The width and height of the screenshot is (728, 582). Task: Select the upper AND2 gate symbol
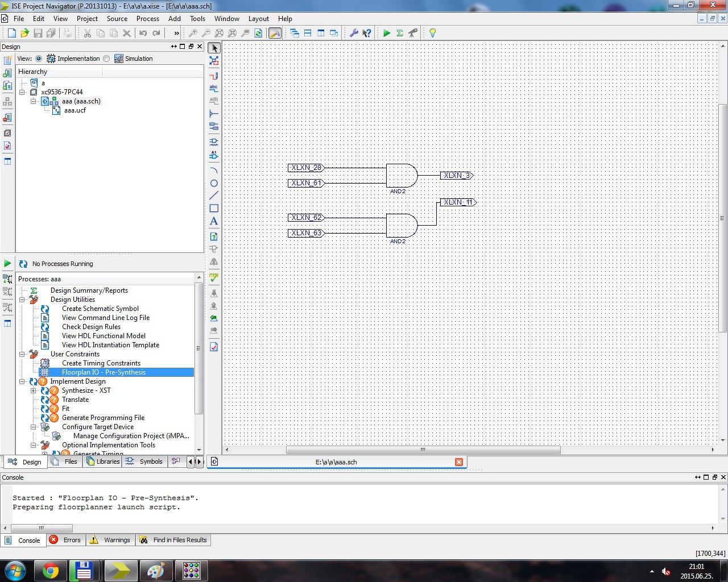point(402,176)
